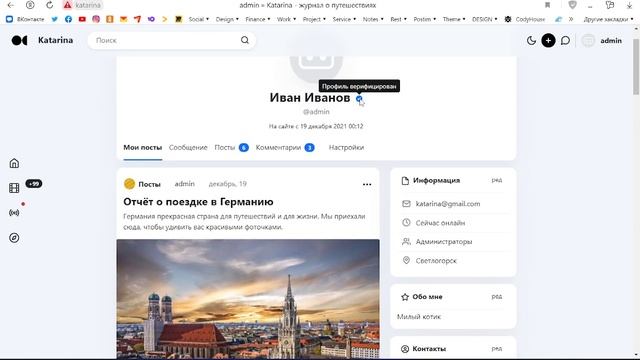Open the Instagram bookmark icon

tap(96, 19)
